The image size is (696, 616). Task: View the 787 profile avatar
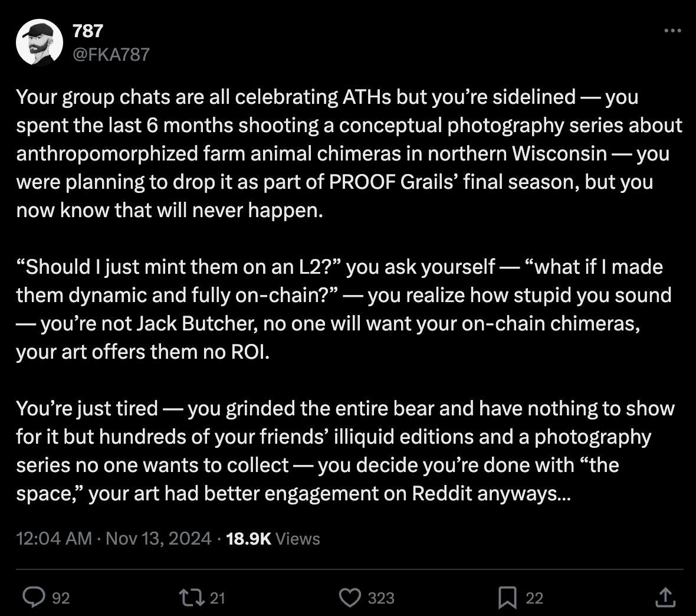click(40, 42)
